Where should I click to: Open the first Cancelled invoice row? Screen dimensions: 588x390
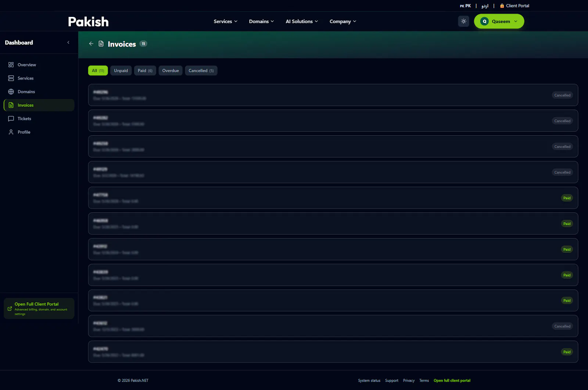tap(333, 95)
